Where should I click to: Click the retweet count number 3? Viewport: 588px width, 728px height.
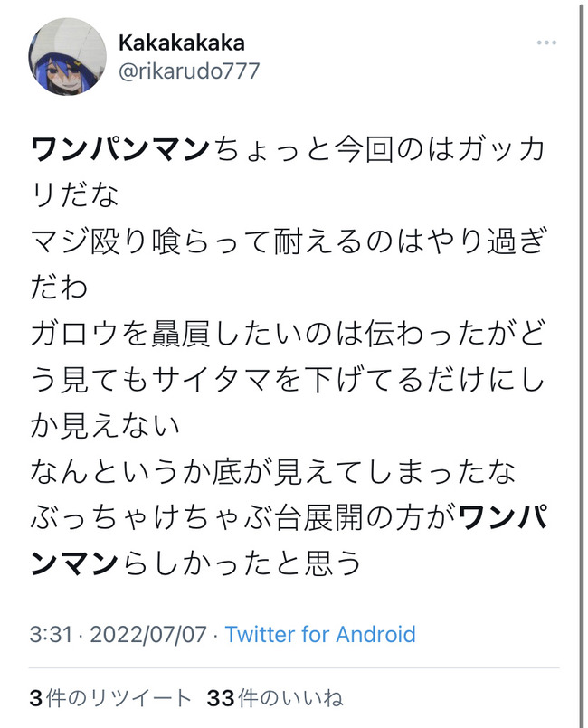tap(36, 698)
